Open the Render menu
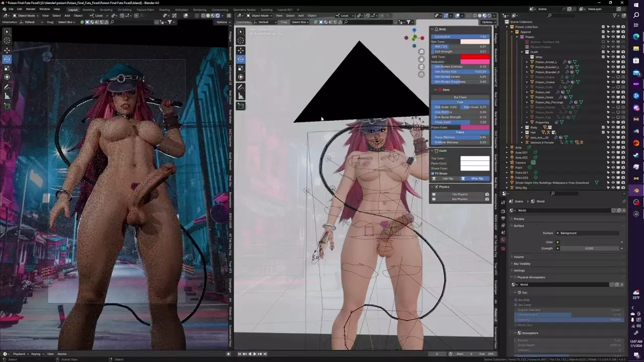The width and height of the screenshot is (644, 362). tap(31, 9)
